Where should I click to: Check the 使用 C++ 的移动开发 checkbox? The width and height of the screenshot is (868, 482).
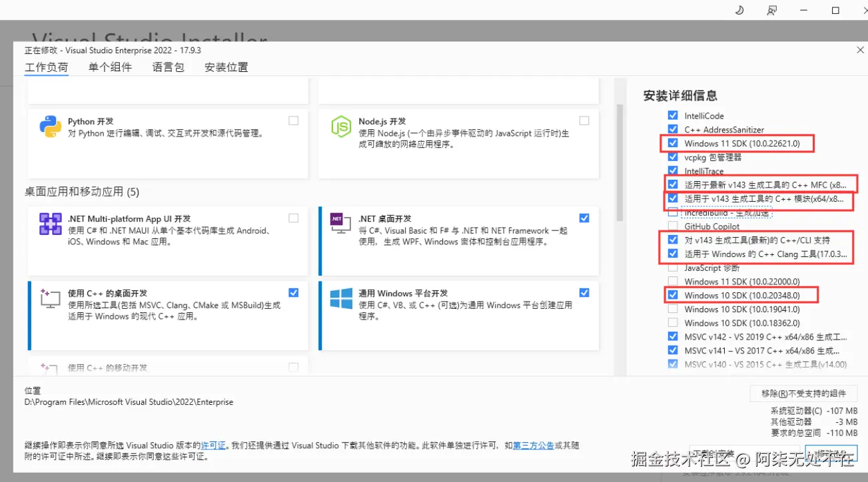click(294, 367)
